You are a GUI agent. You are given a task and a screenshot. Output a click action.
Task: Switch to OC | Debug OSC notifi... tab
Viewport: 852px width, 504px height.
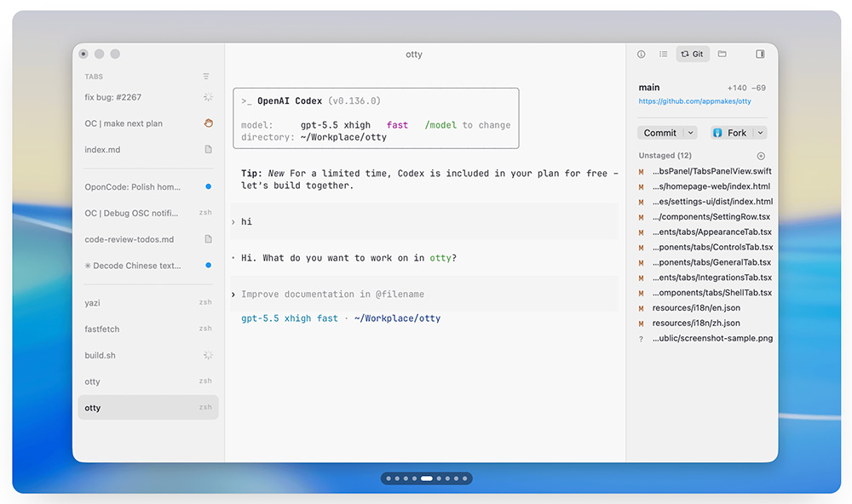147,213
